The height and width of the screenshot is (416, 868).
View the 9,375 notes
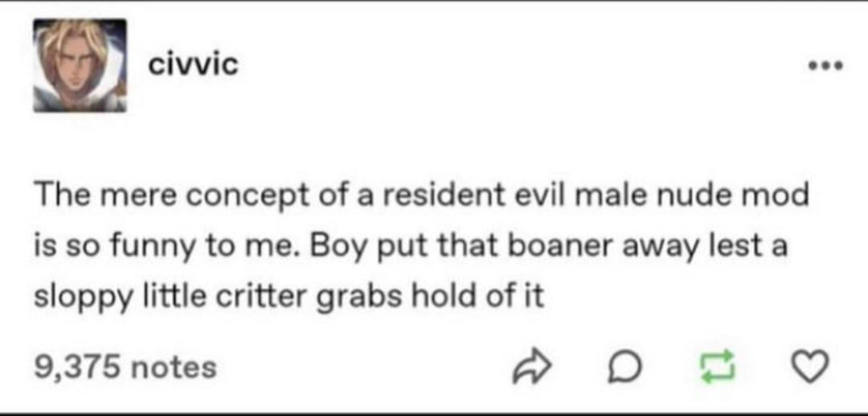point(125,368)
